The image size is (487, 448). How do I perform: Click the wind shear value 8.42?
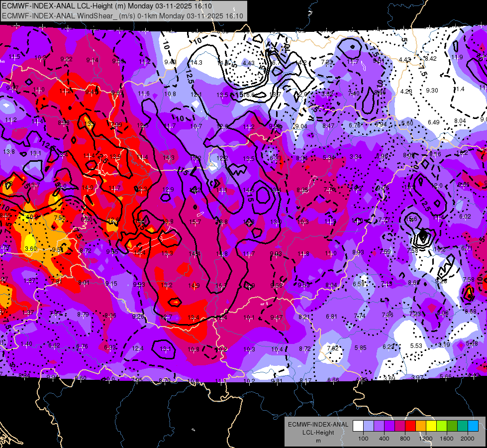tap(430, 59)
